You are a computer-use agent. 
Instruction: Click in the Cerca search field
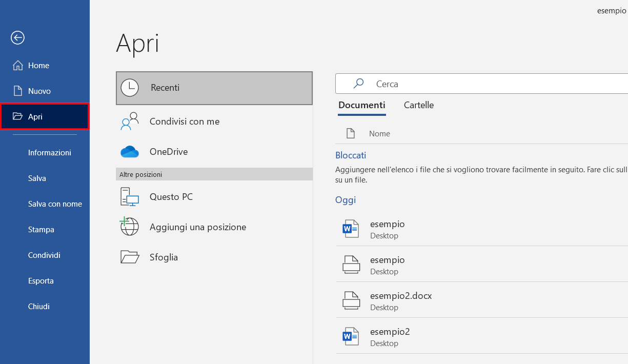tap(481, 84)
